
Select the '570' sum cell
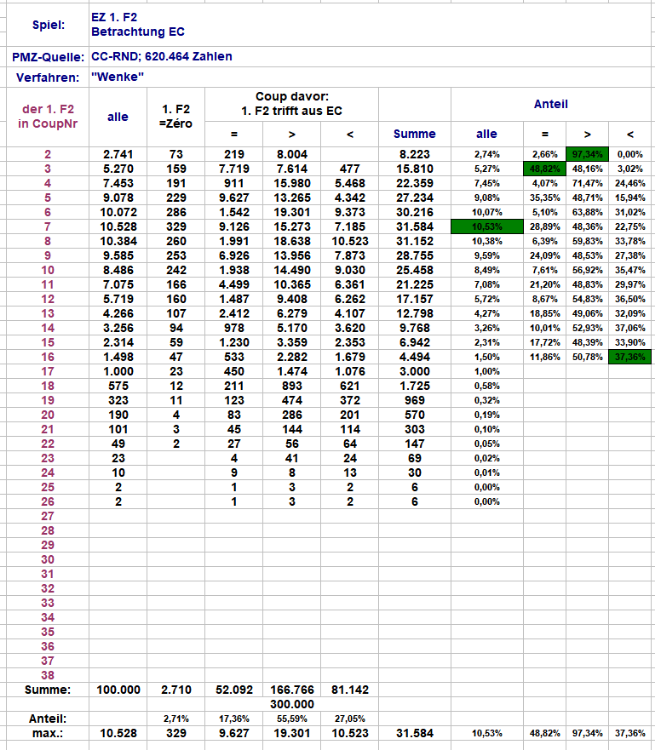(x=414, y=415)
